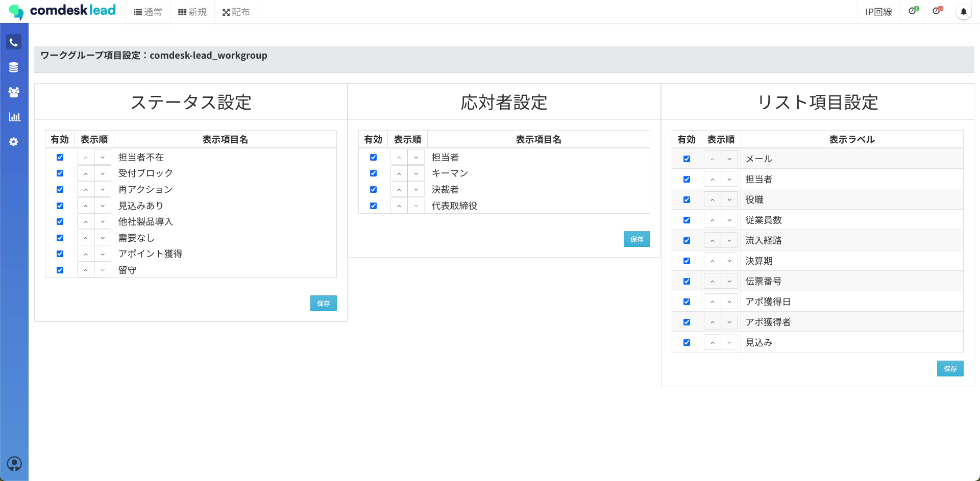Disable the 留守 status checkbox
The height and width of the screenshot is (481, 980).
(60, 270)
